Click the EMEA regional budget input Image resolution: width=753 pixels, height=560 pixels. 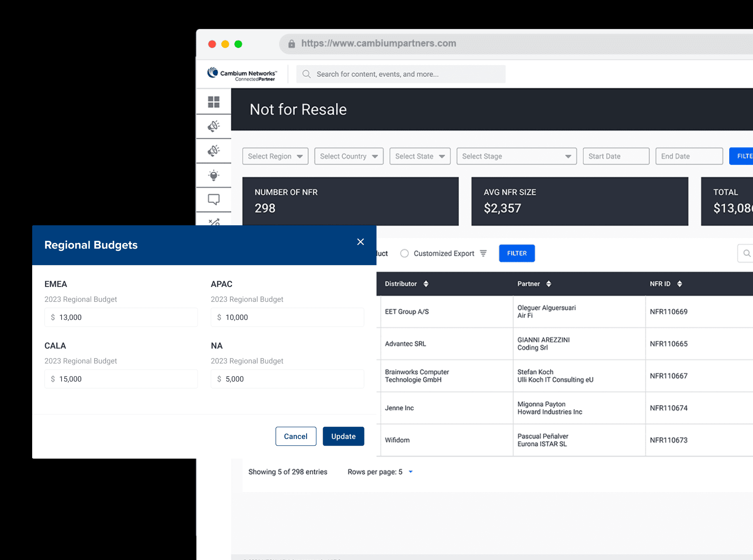[x=121, y=317]
